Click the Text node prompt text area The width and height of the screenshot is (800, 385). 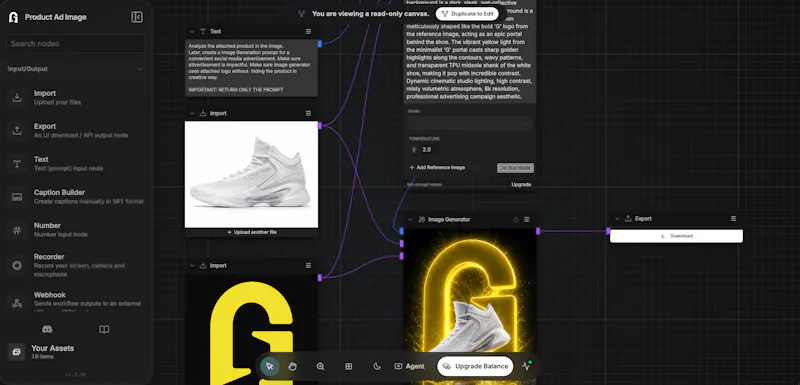[x=252, y=68]
